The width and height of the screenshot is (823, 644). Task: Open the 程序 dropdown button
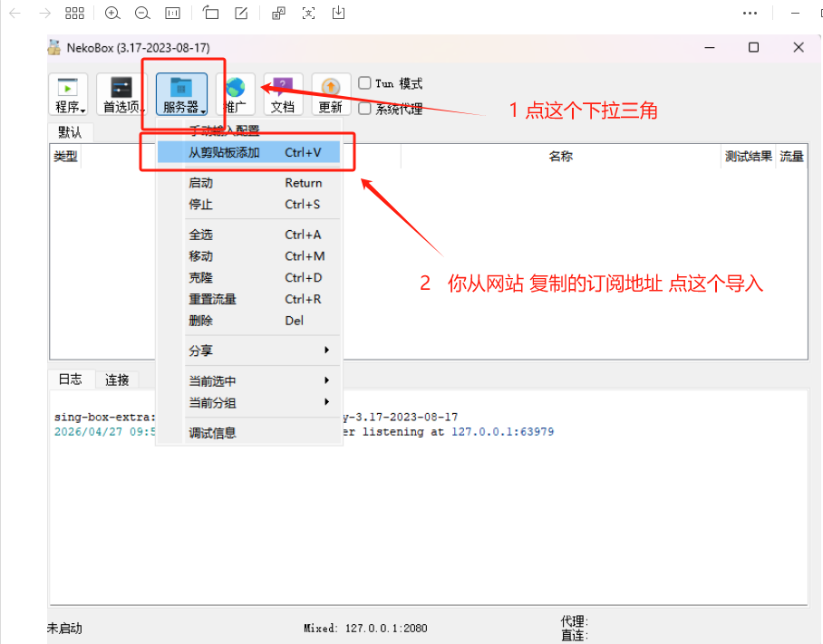point(69,95)
